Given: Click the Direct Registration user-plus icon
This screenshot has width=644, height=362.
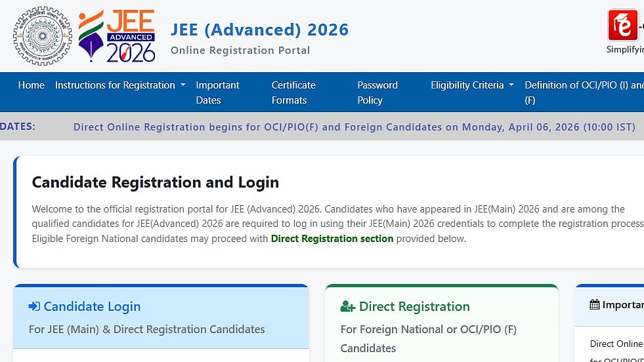Looking at the screenshot, I should (x=347, y=306).
